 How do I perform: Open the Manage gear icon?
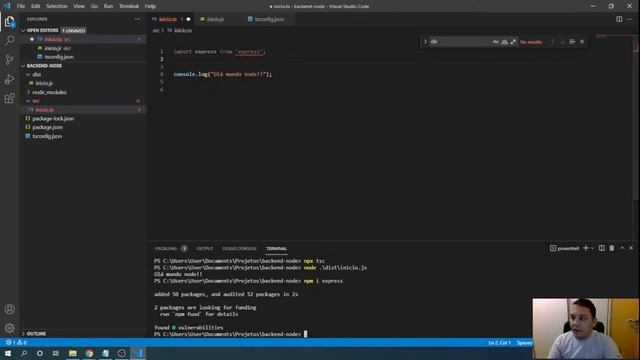click(9, 328)
